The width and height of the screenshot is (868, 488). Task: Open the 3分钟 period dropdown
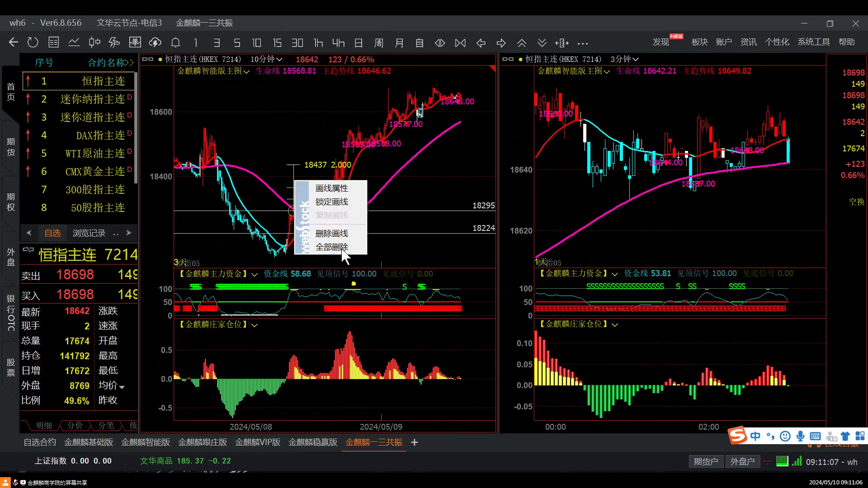(625, 59)
